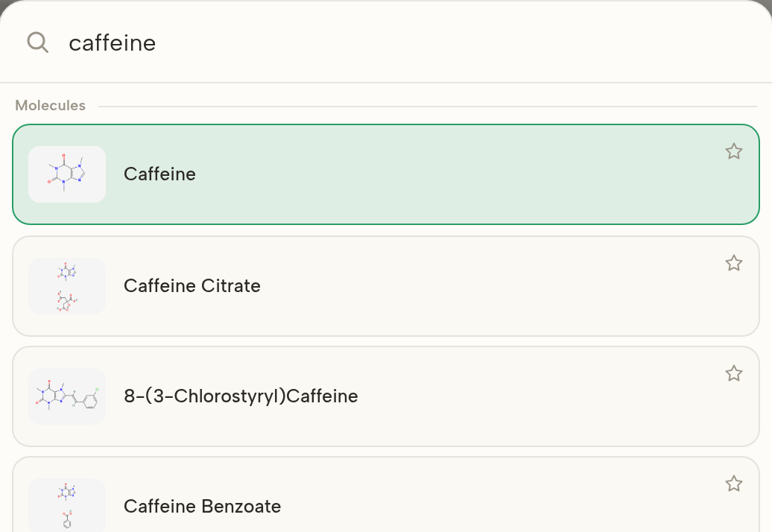Open the Caffeine molecule structure thumbnail
This screenshot has width=772, height=532.
click(x=67, y=174)
